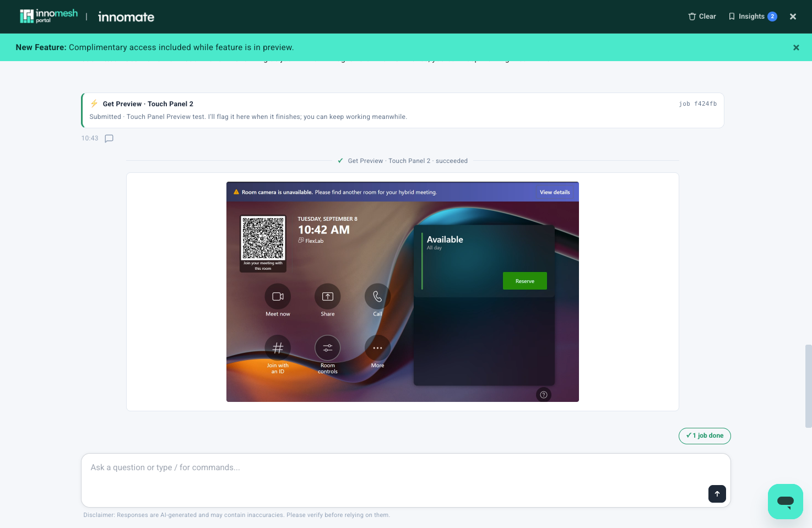Select the job f424fb identifier

697,104
